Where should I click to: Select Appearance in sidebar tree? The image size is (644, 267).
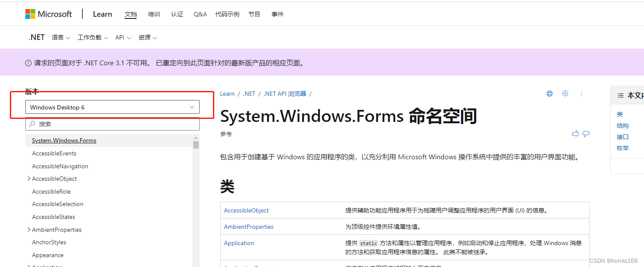coord(48,255)
